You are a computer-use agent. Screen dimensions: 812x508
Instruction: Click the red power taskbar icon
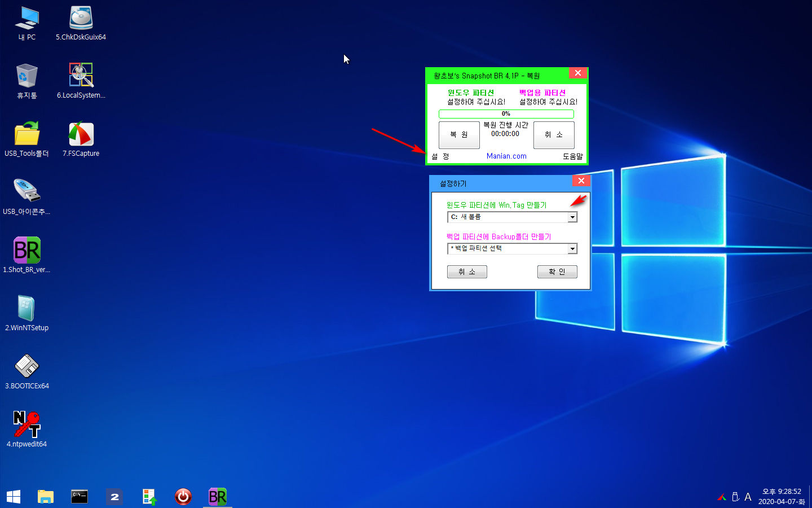(183, 497)
